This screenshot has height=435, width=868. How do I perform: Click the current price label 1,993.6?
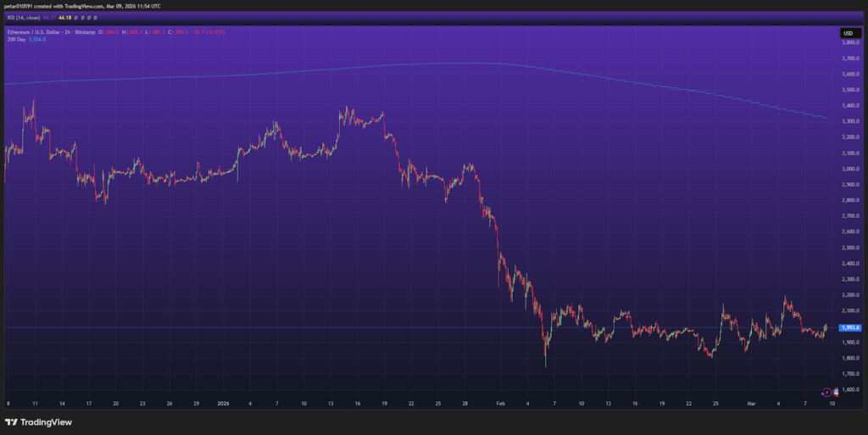click(x=849, y=327)
